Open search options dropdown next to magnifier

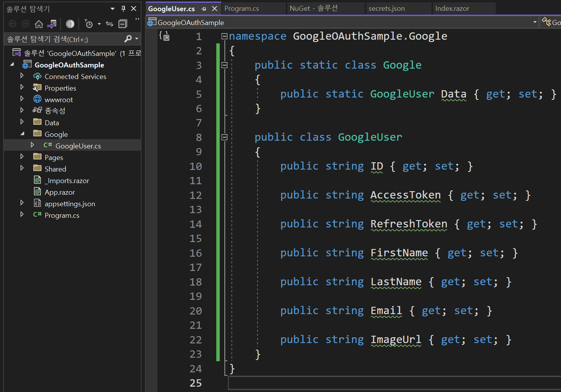(136, 39)
